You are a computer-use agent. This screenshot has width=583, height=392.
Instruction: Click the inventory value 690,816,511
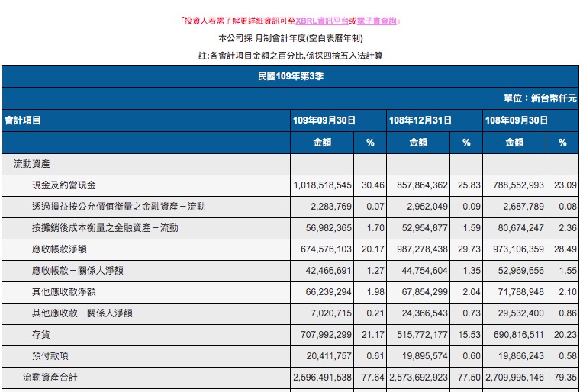[x=518, y=335]
